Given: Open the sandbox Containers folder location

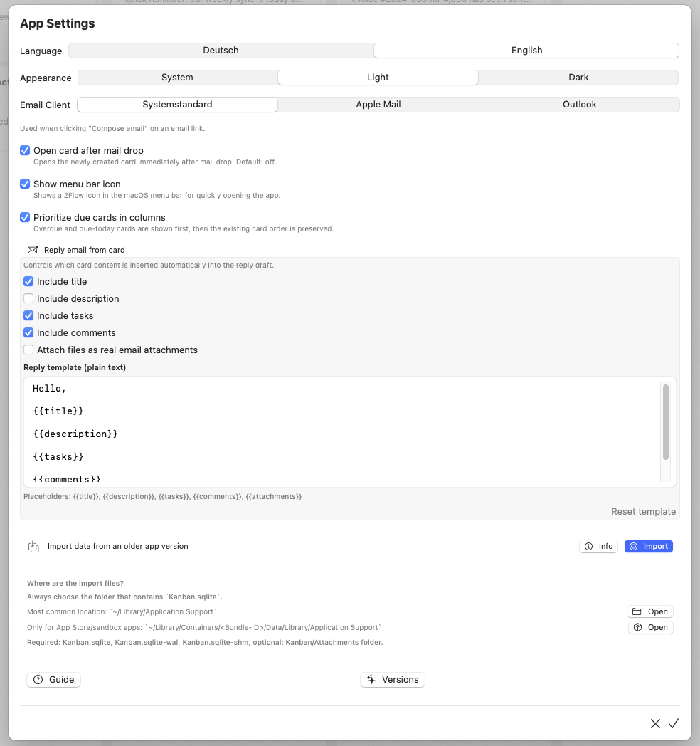Looking at the screenshot, I should click(x=650, y=627).
